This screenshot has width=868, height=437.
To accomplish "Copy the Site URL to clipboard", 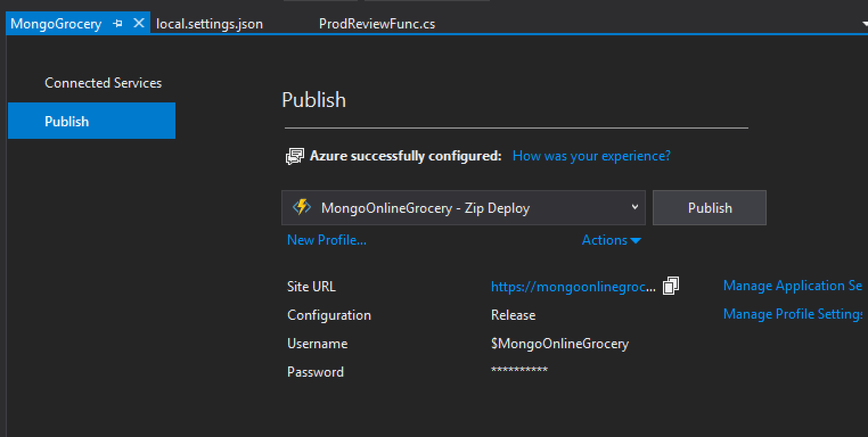I will pos(671,286).
